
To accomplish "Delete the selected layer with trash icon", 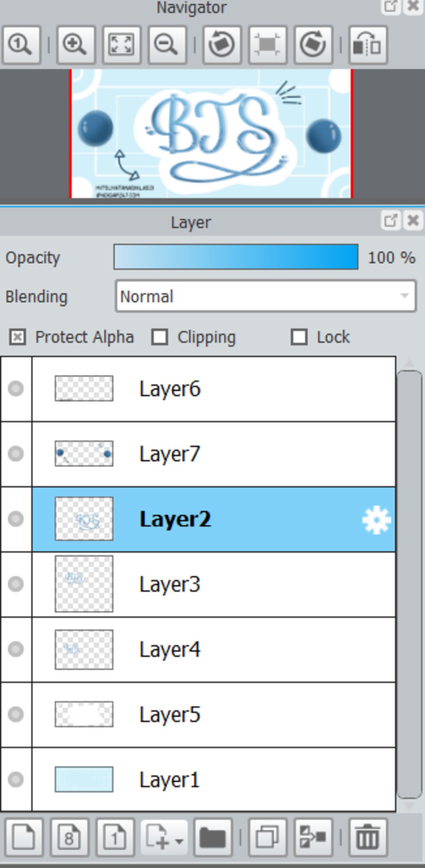I will 368,837.
